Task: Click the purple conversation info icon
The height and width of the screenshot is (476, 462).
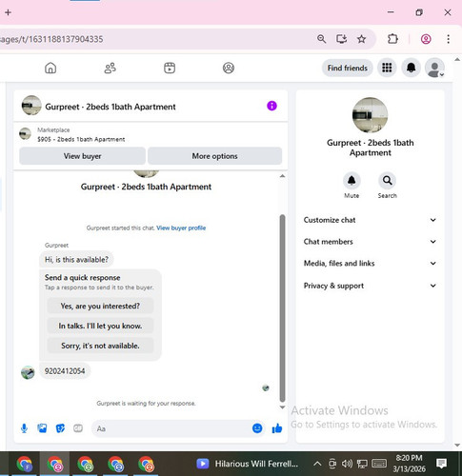Action: tap(271, 106)
